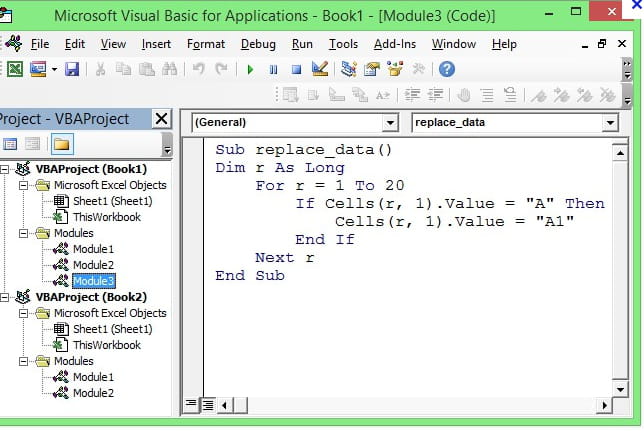Click View Code icon in Project pane
The width and height of the screenshot is (644, 431).
click(x=10, y=144)
